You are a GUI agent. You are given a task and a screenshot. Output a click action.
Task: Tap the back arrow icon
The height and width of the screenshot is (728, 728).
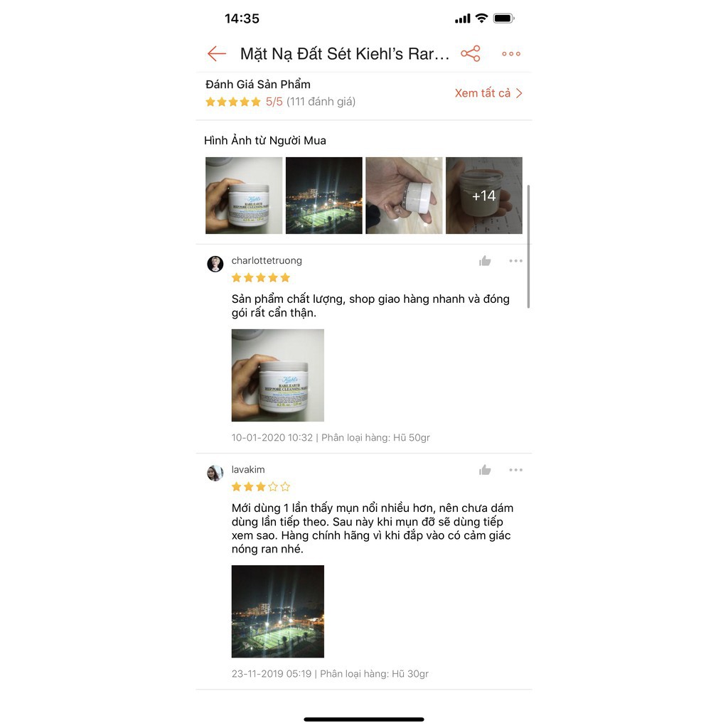click(x=216, y=54)
